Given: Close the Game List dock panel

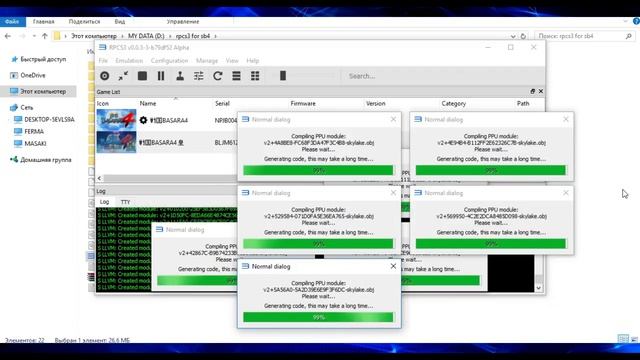Looking at the screenshot, I should click(x=541, y=91).
